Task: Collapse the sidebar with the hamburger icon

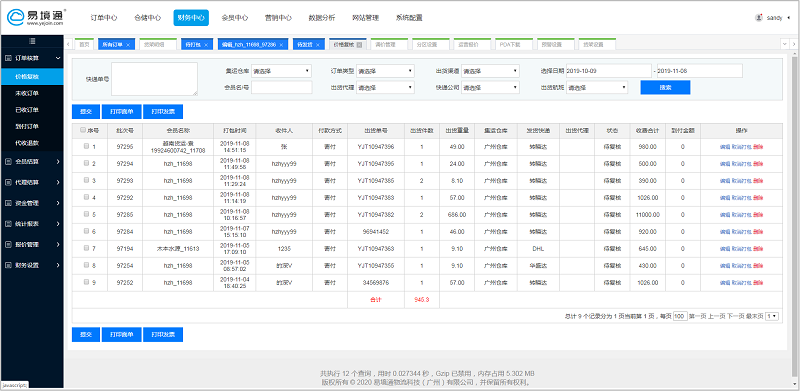Action: pyautogui.click(x=32, y=41)
